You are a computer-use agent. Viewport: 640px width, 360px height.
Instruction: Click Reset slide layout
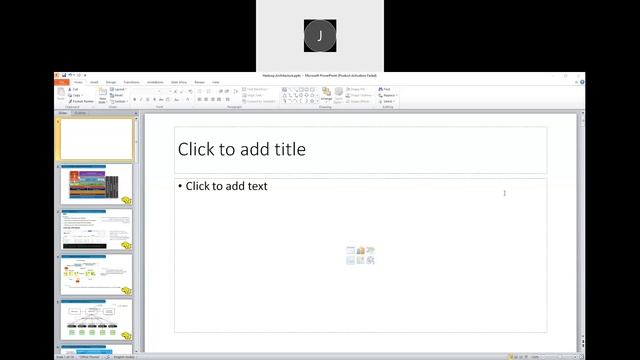(x=117, y=95)
